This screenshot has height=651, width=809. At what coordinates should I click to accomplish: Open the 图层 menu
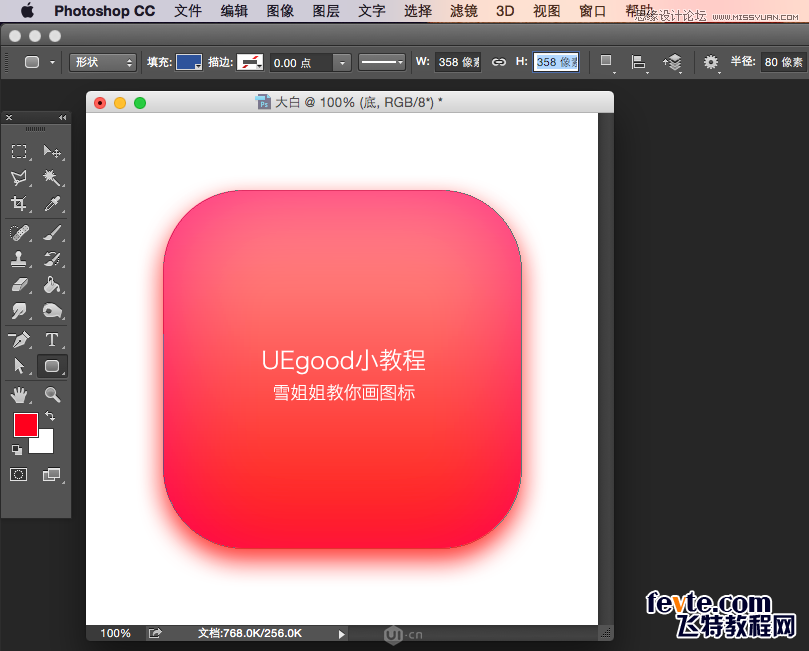pyautogui.click(x=326, y=11)
